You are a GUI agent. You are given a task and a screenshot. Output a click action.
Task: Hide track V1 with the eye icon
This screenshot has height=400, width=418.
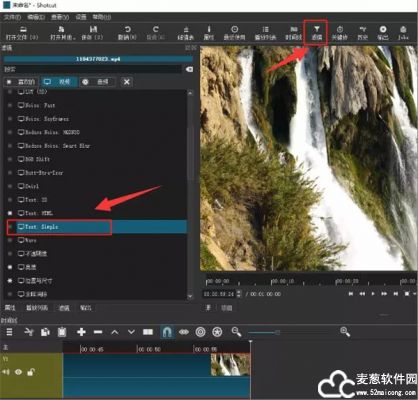click(x=18, y=372)
